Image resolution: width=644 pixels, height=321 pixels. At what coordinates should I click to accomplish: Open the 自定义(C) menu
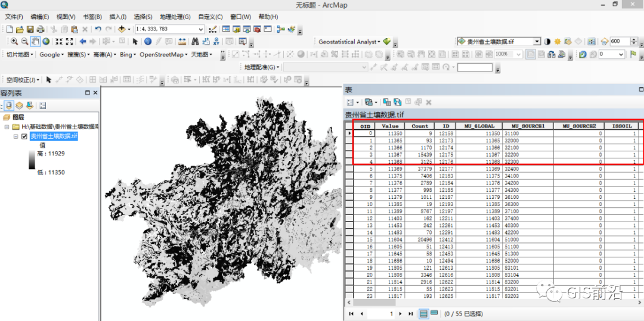(x=210, y=17)
